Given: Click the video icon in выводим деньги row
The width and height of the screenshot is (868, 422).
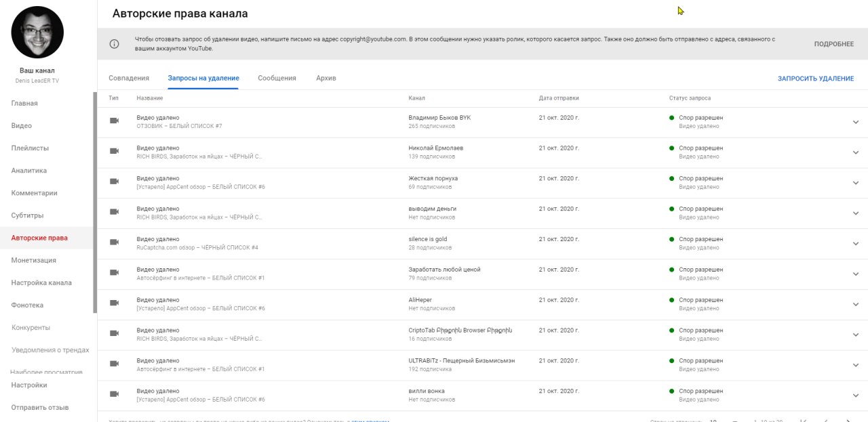Looking at the screenshot, I should coord(115,212).
